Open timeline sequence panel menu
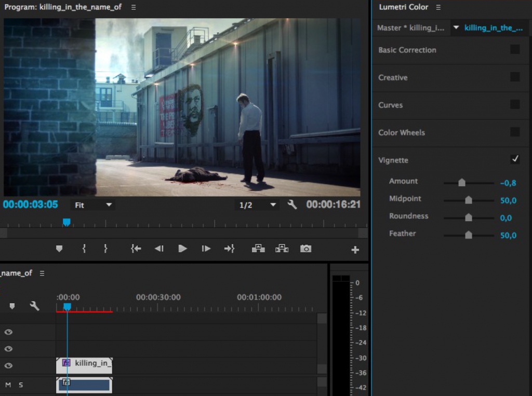The image size is (532, 396). (42, 274)
